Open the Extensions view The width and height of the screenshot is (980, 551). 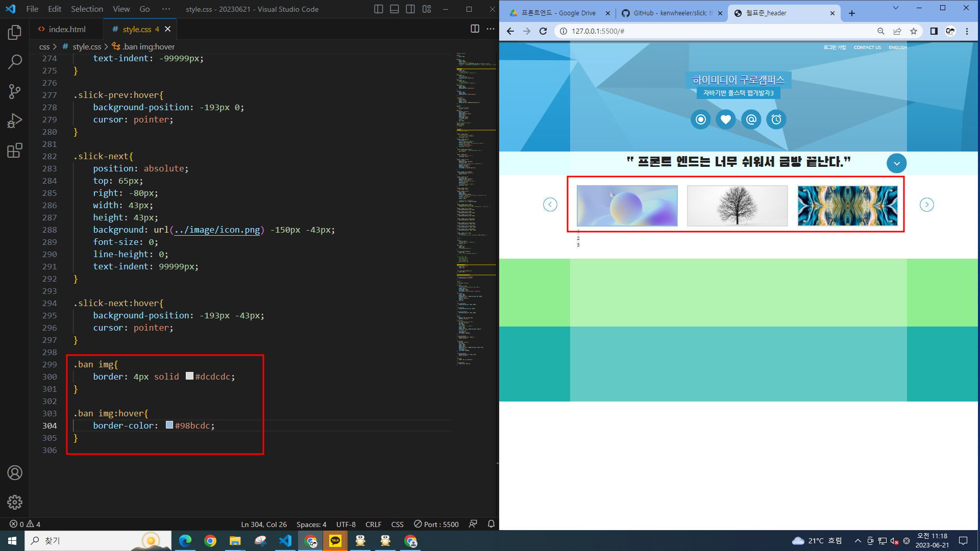[x=15, y=151]
